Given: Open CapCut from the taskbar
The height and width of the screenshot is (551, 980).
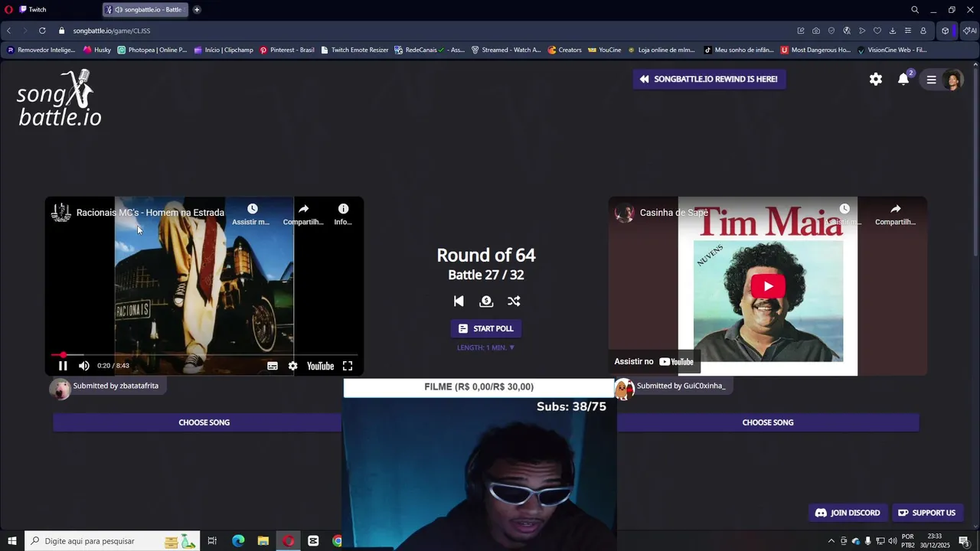Looking at the screenshot, I should pos(313,541).
